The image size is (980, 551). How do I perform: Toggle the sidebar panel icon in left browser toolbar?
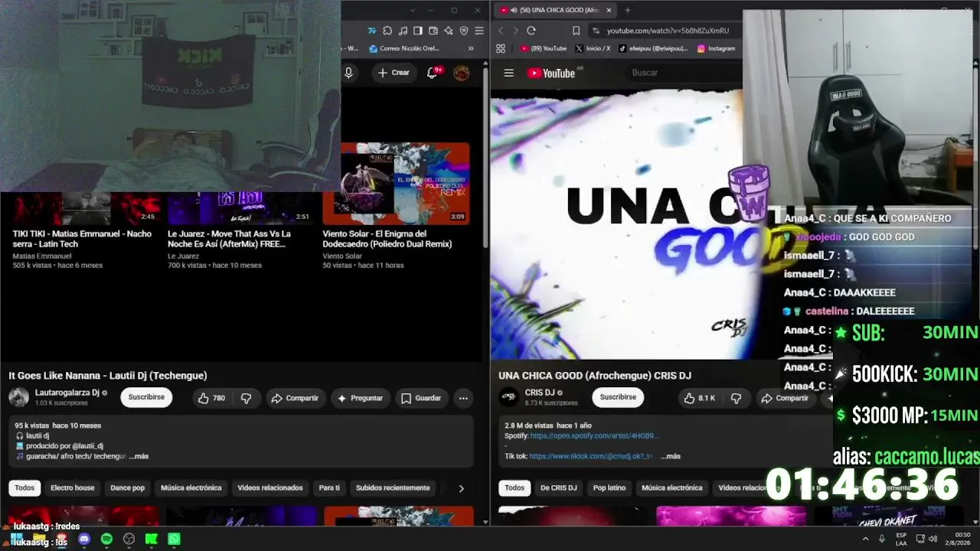[418, 31]
